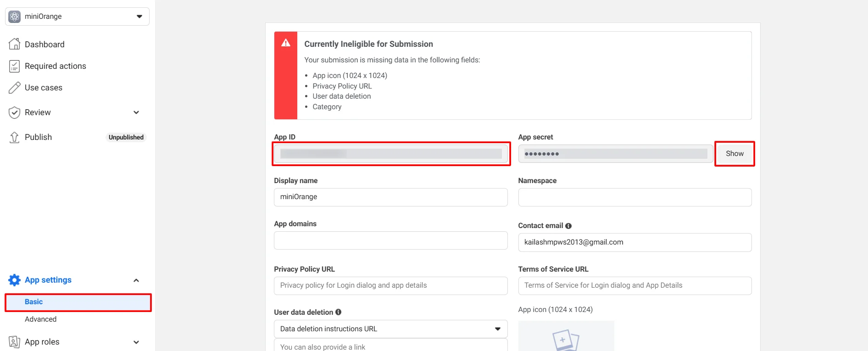
Task: Click 'Category' in the missing fields list
Action: click(327, 107)
